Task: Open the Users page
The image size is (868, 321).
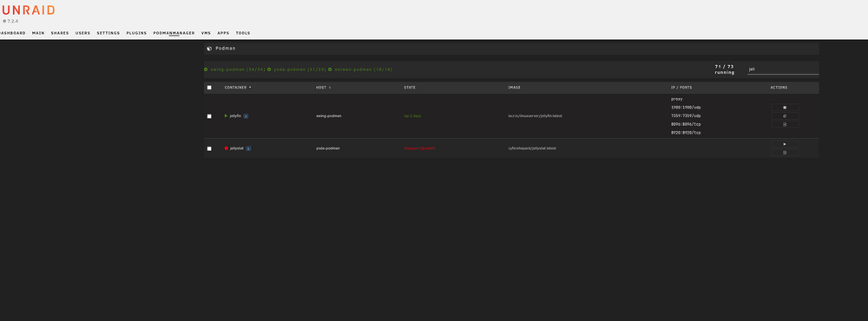Action: 83,33
